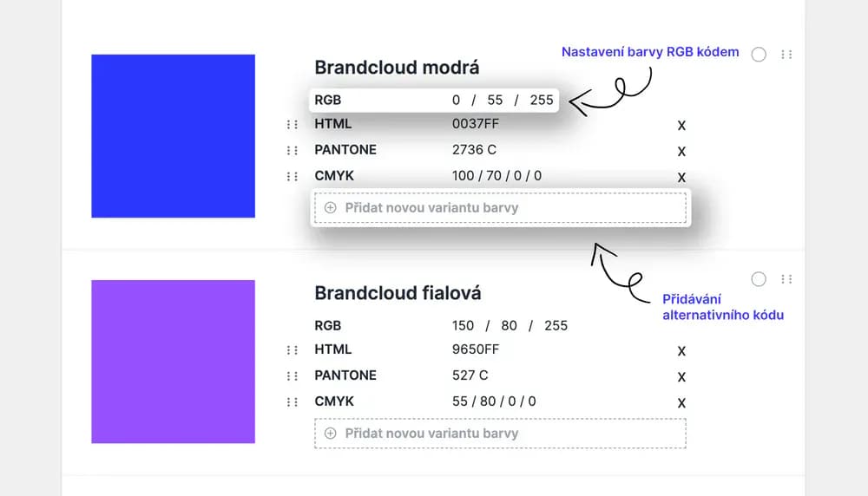Click drag handle of Brandcloud fialová card
This screenshot has width=868, height=496.
pos(786,279)
